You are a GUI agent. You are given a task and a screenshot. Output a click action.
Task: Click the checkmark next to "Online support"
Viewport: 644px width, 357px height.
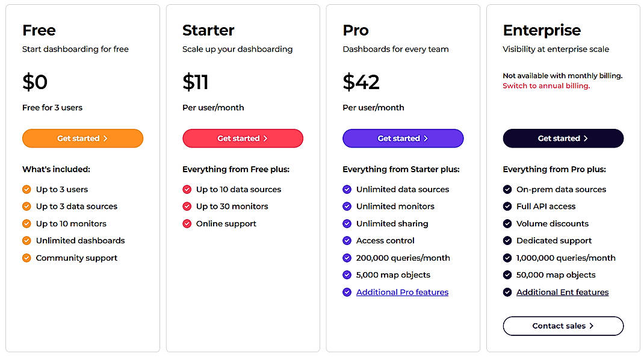tap(187, 223)
